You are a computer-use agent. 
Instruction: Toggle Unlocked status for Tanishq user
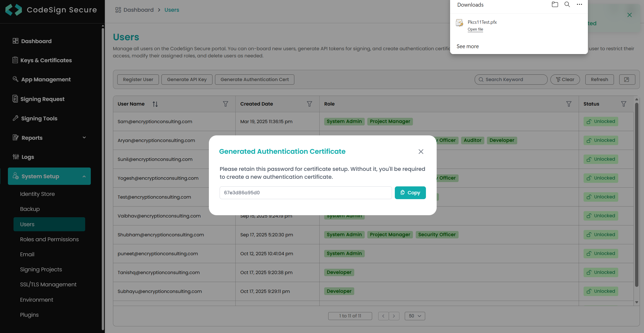click(601, 272)
